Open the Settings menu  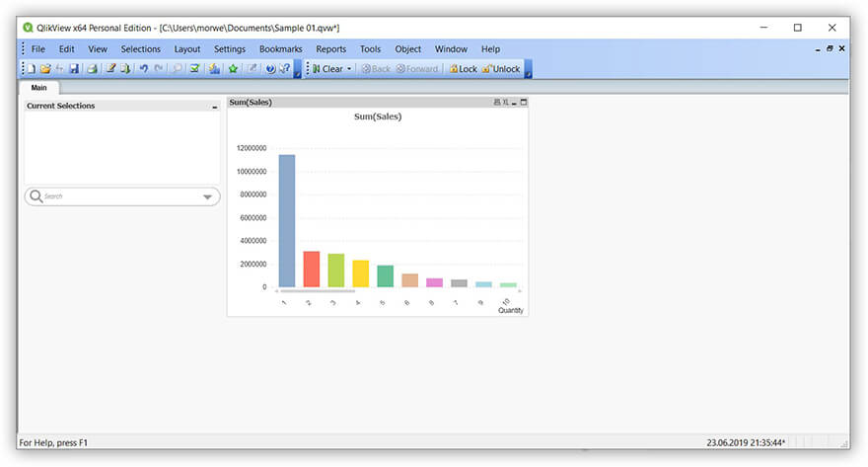point(230,48)
